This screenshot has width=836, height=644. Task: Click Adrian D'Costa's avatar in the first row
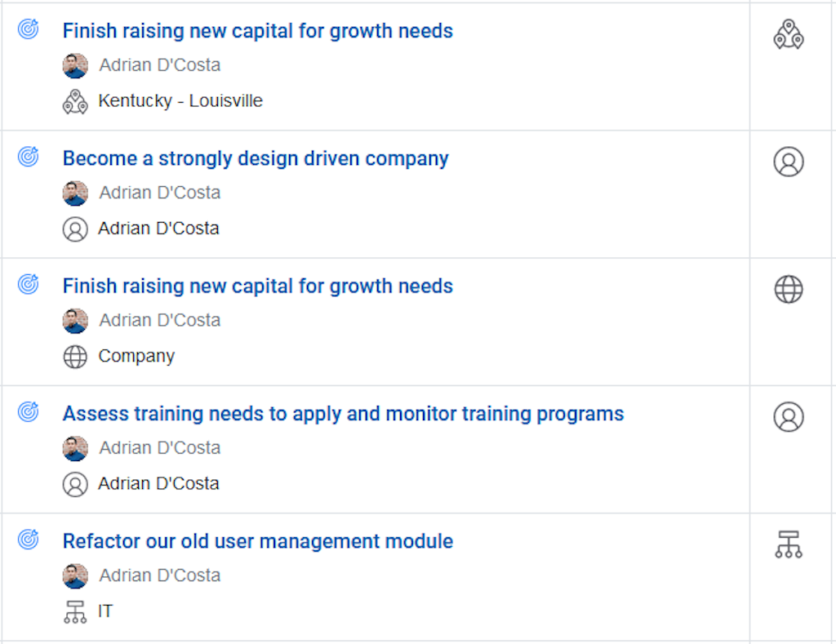[75, 65]
